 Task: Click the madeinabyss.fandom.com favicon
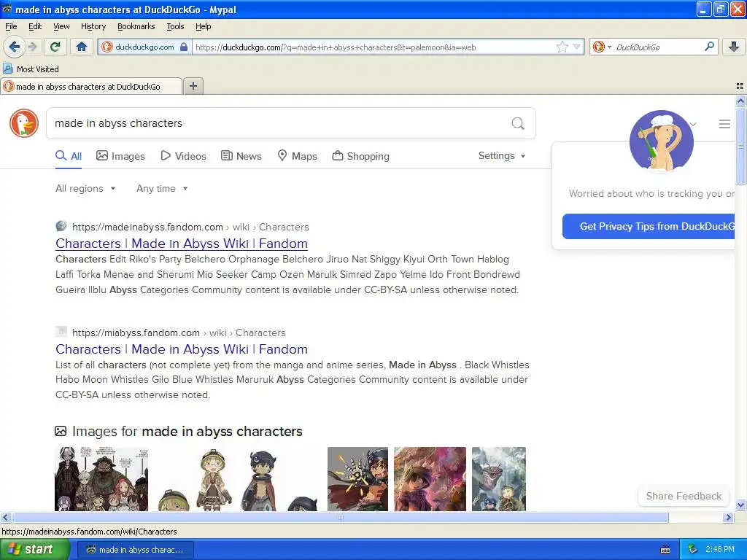[61, 226]
